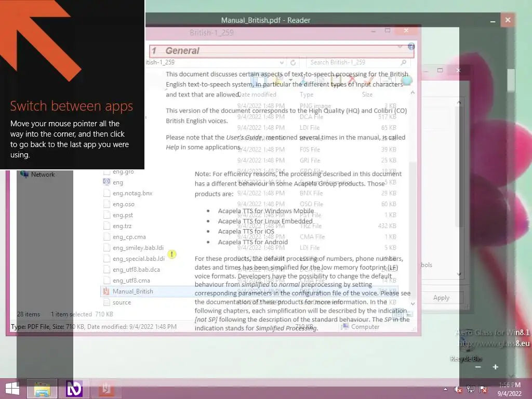Zoom out with the Reader minus button
532x399 pixels.
point(478,367)
